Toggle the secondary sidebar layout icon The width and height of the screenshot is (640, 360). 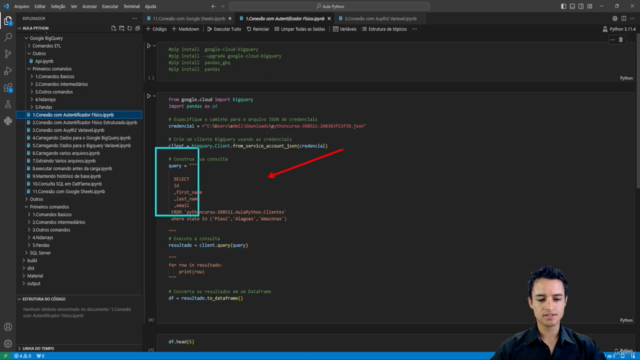(581, 6)
